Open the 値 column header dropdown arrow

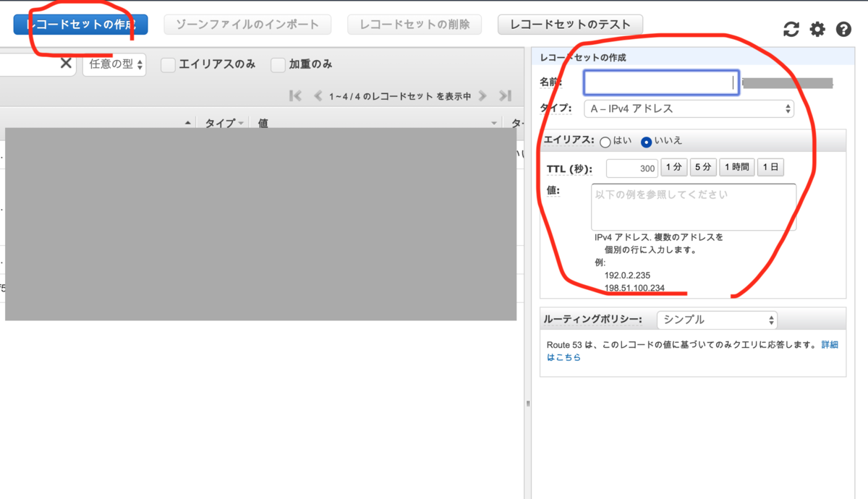(x=495, y=124)
